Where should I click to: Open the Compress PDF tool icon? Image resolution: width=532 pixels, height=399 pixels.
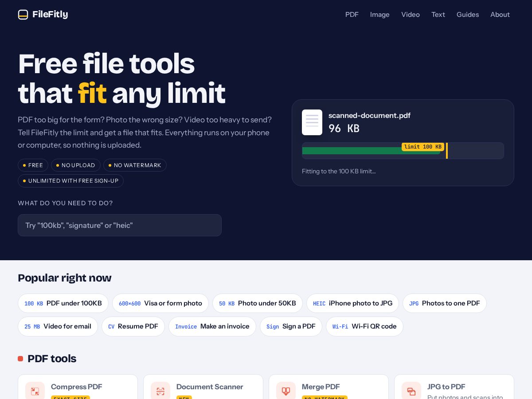pyautogui.click(x=35, y=391)
